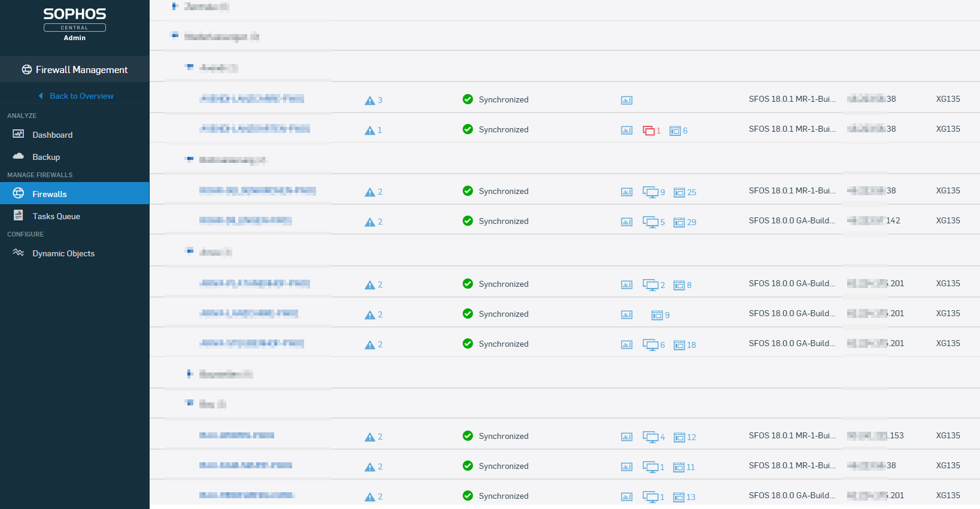Collapse the group above the 3-alerts firewall row
The height and width of the screenshot is (509, 980).
190,67
